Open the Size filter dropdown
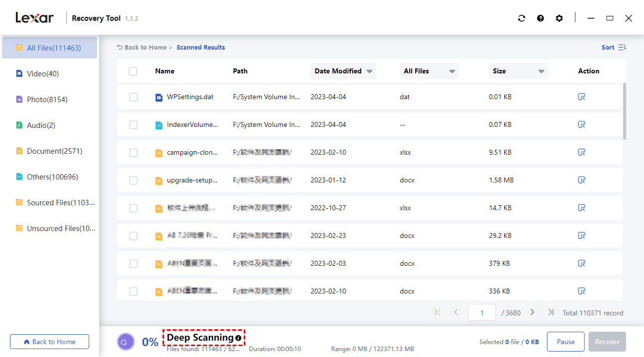The image size is (644, 357). click(519, 71)
